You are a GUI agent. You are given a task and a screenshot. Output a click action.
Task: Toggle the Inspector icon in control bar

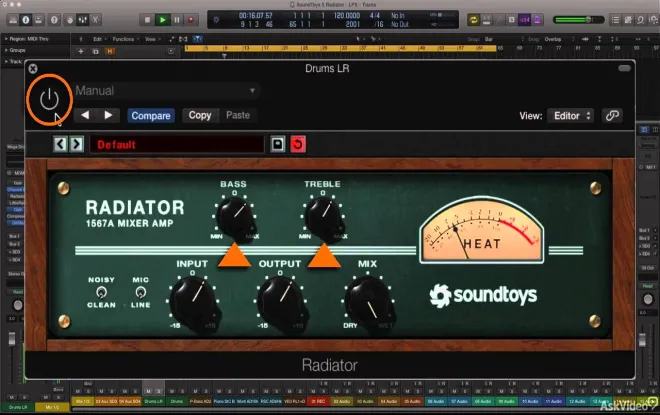(x=26, y=20)
